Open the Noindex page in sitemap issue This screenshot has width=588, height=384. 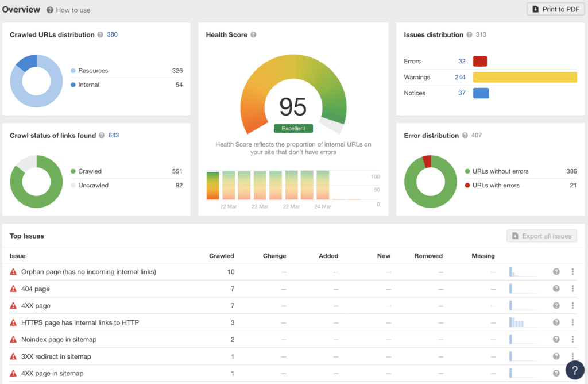pyautogui.click(x=59, y=339)
